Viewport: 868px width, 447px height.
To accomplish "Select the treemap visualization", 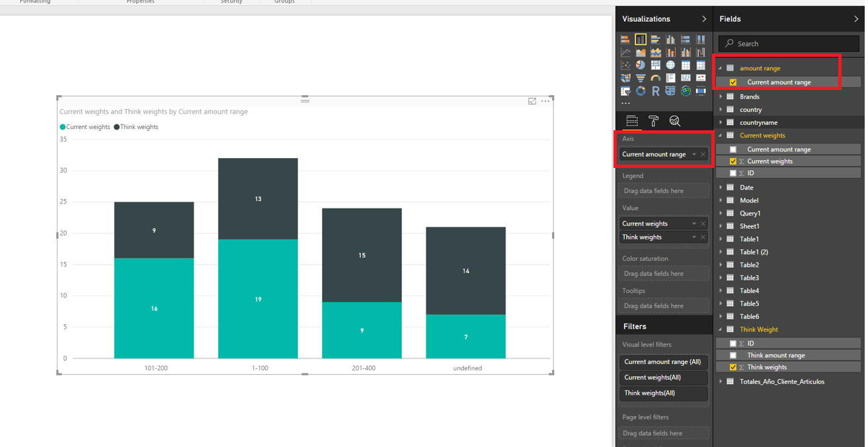I will click(656, 65).
